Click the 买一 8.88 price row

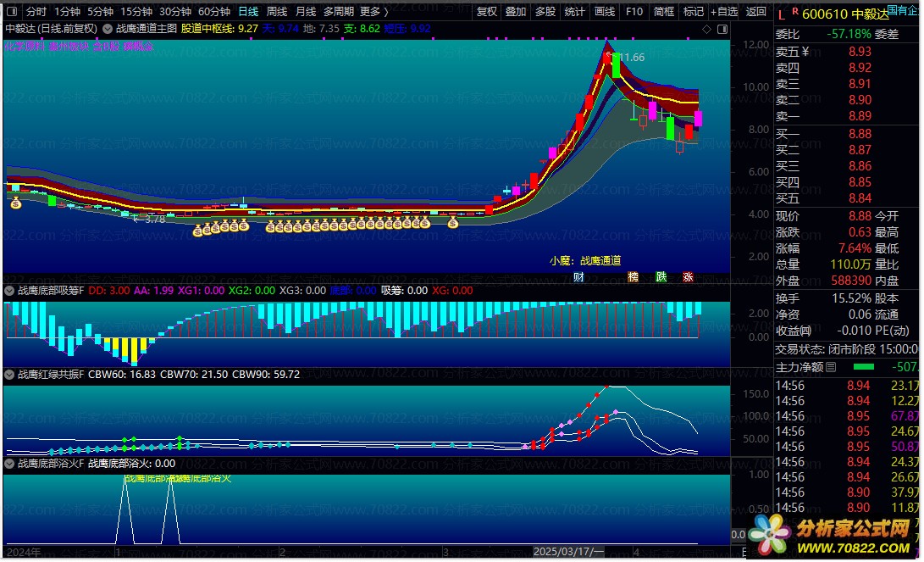(846, 134)
